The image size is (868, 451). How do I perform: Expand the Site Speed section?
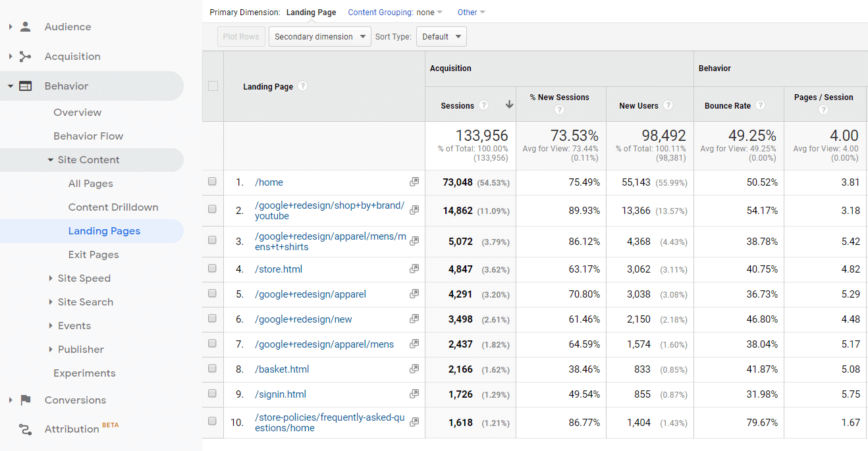(x=84, y=279)
